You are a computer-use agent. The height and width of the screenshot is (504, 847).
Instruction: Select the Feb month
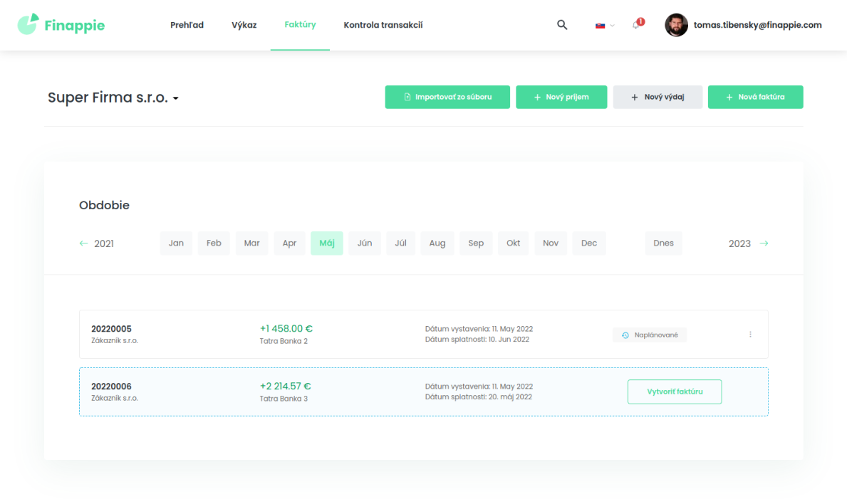click(x=214, y=243)
